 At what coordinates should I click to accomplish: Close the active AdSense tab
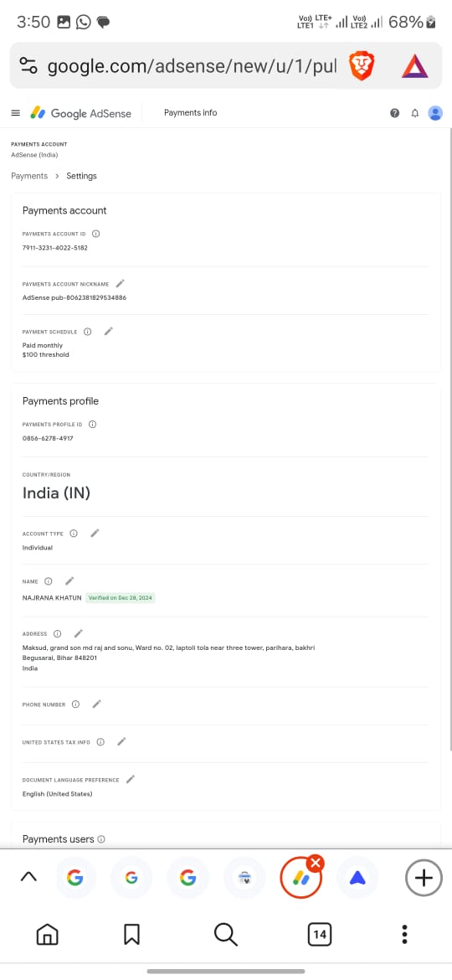(x=316, y=864)
